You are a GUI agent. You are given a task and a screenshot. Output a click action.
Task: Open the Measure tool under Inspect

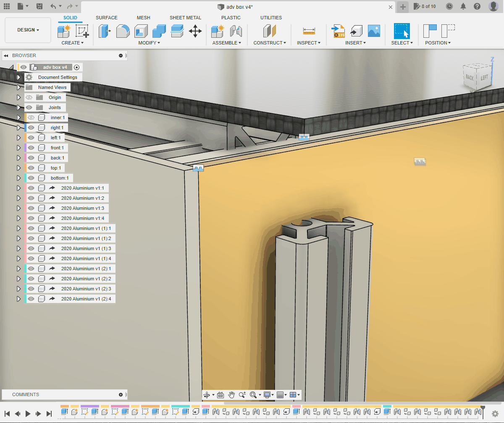309,31
